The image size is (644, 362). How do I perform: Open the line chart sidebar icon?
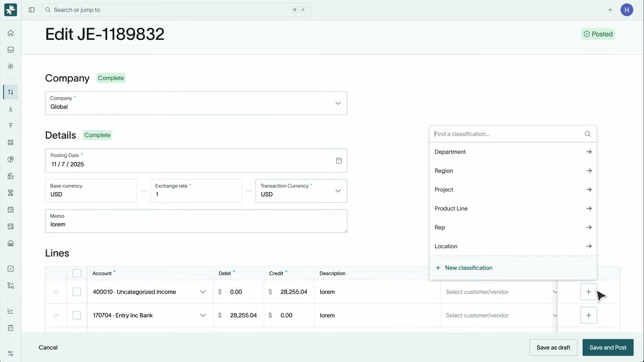(11, 311)
